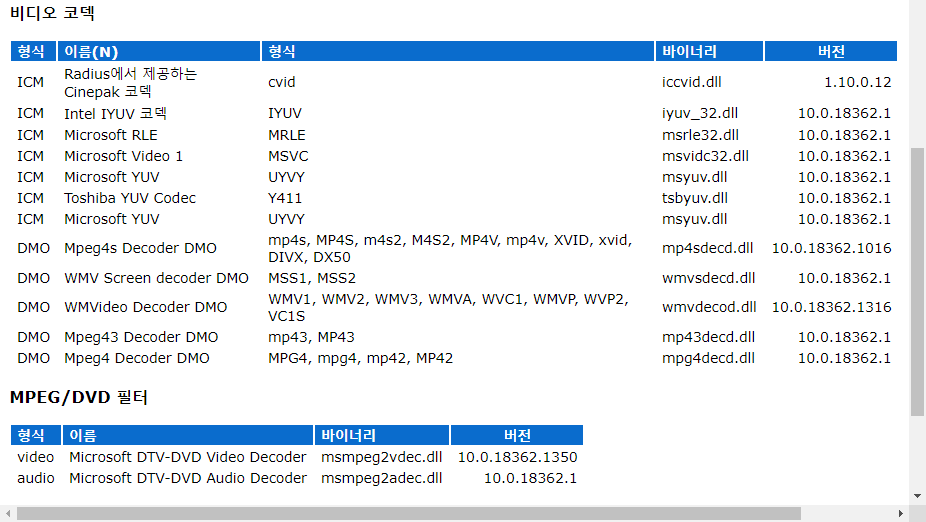The width and height of the screenshot is (926, 522).
Task: Click the audio type cell in filter table
Action: [x=35, y=478]
